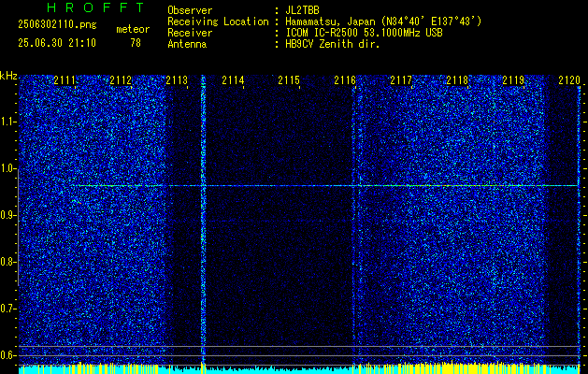Click the 0.7 frequency axis label

[7, 309]
